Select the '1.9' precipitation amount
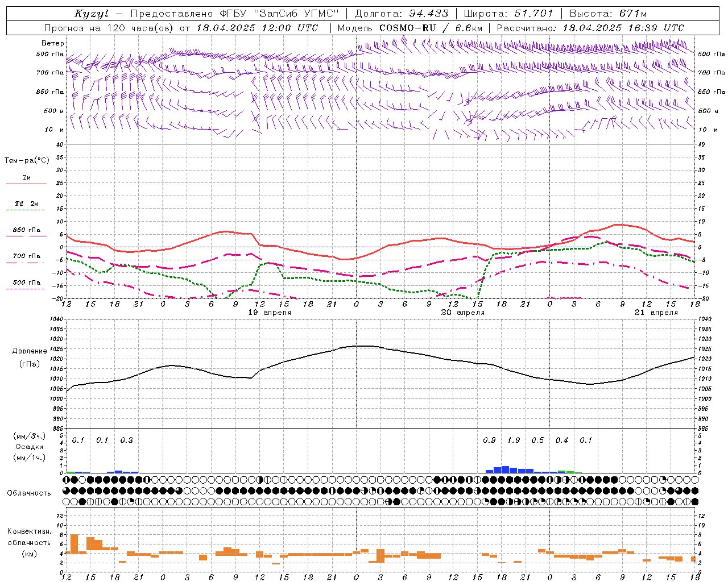 point(514,440)
